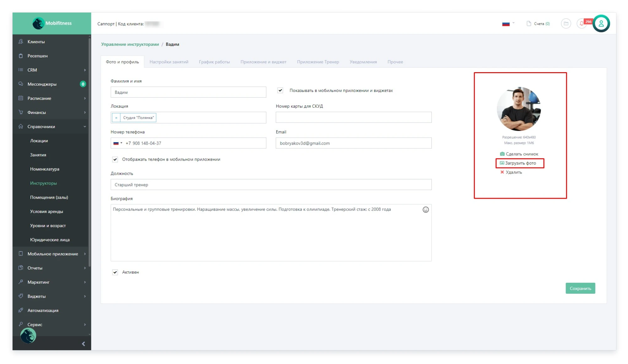Expand the Виджеты menu chevron

(85, 296)
